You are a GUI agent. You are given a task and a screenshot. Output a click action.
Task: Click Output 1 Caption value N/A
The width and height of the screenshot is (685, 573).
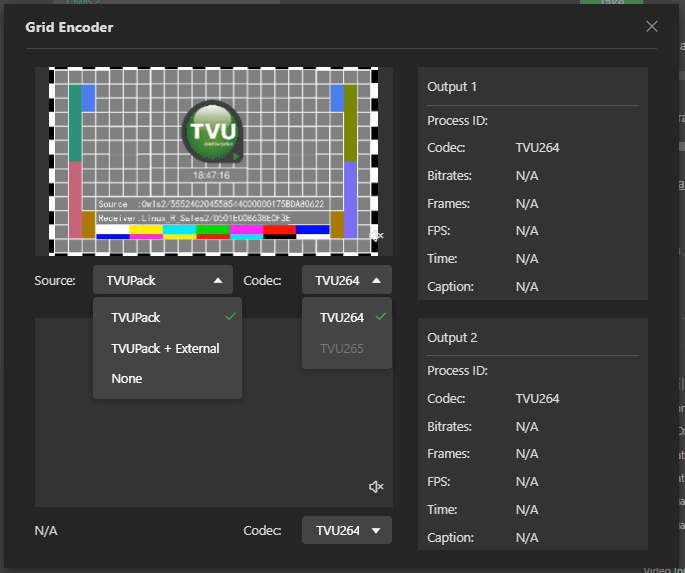pos(527,287)
